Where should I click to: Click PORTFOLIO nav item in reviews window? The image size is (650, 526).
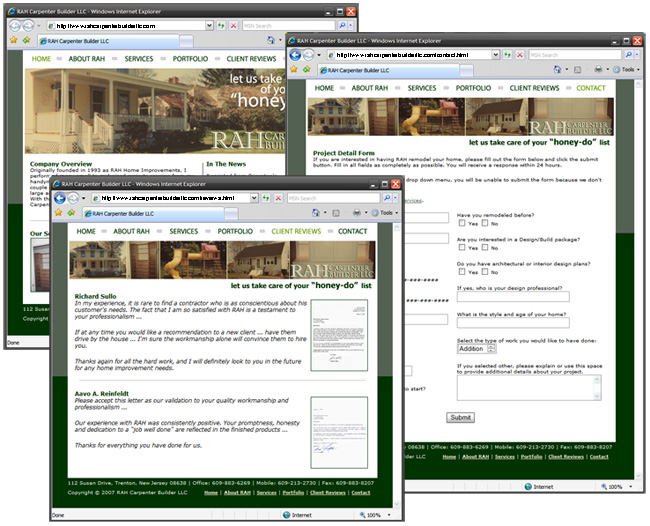pyautogui.click(x=235, y=231)
